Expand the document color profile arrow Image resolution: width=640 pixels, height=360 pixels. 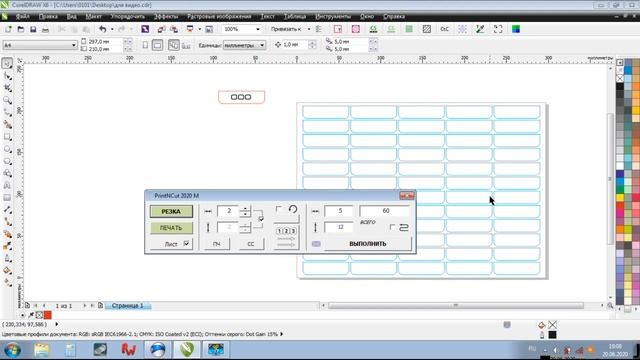pyautogui.click(x=281, y=334)
